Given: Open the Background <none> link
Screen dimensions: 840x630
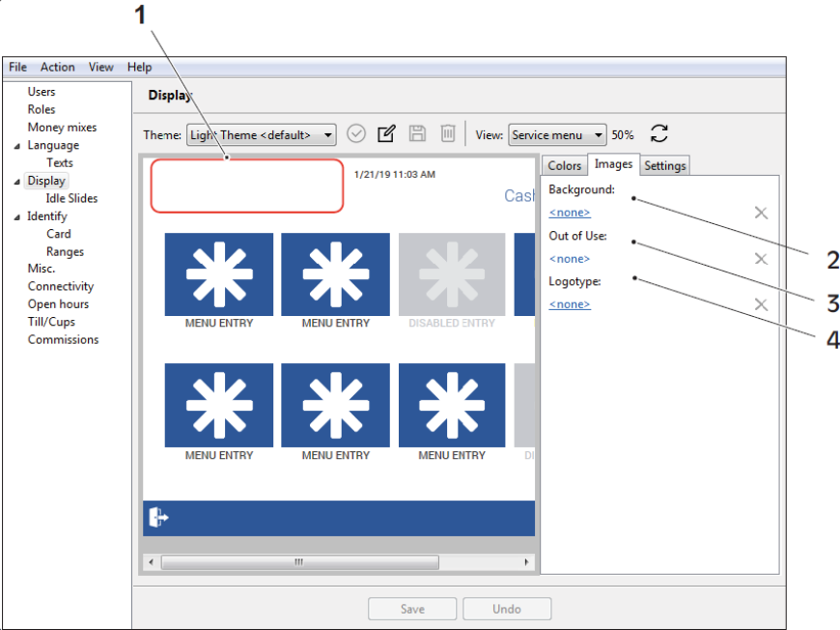Looking at the screenshot, I should [569, 212].
